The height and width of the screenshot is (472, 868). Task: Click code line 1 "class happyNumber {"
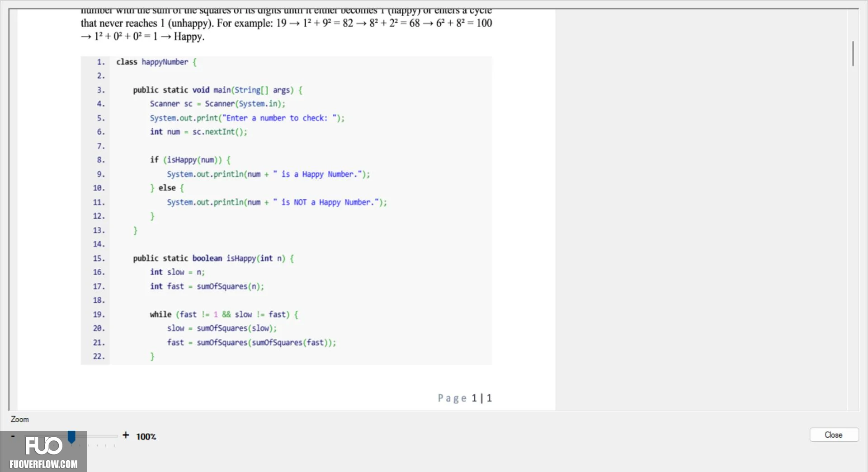point(156,62)
